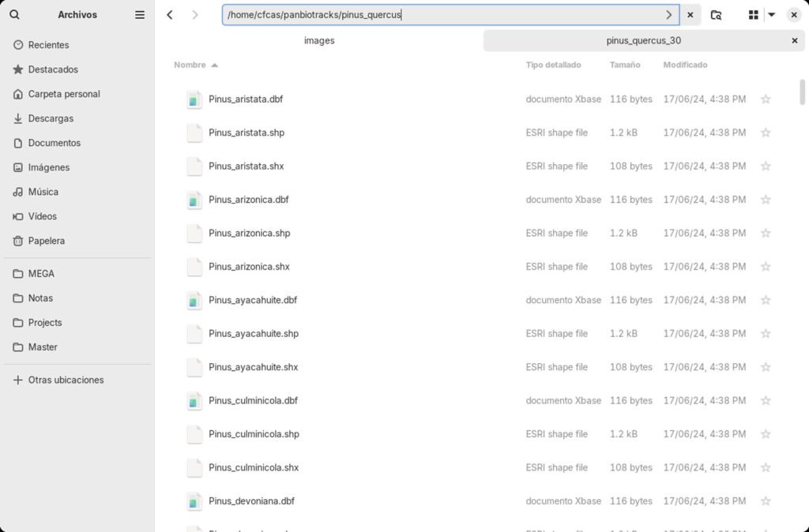809x532 pixels.
Task: Cancel path entry with the X button
Action: pyautogui.click(x=690, y=15)
